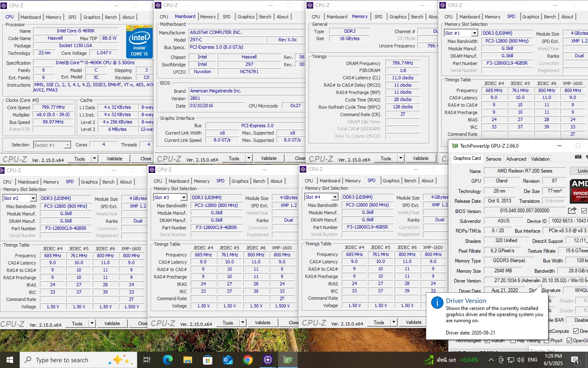Expand Tools arrow in CPU-Z CPU-tab window

tap(94, 159)
